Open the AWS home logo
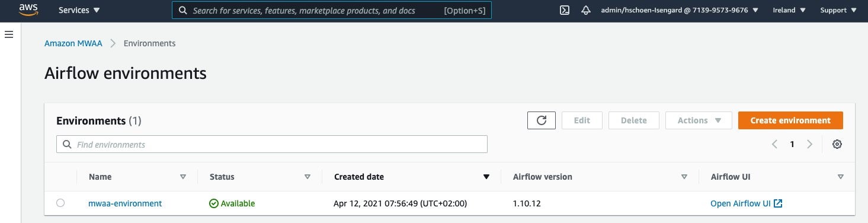 coord(28,10)
